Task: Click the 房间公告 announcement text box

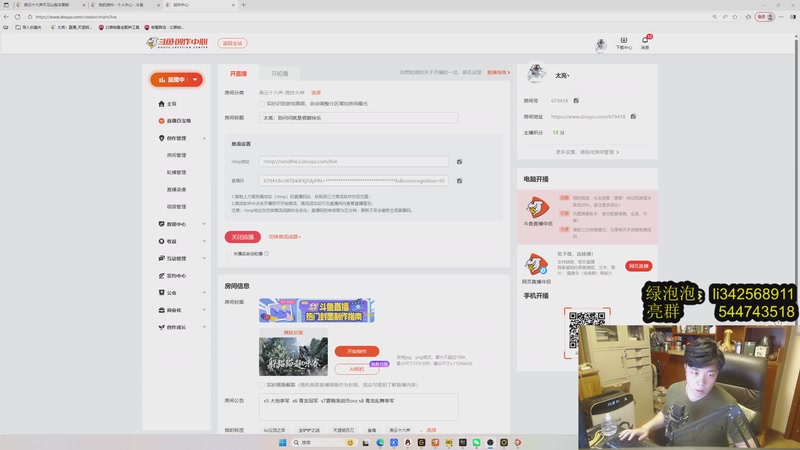Action: pos(358,407)
